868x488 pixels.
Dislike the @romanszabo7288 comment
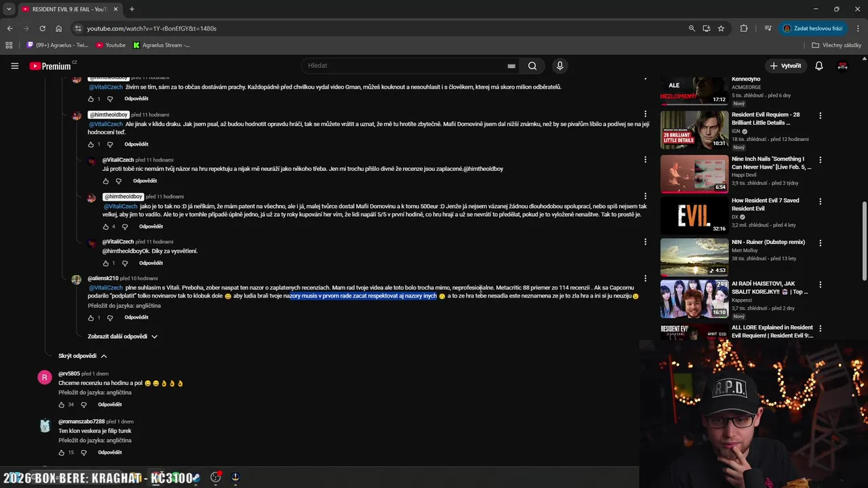coord(83,453)
